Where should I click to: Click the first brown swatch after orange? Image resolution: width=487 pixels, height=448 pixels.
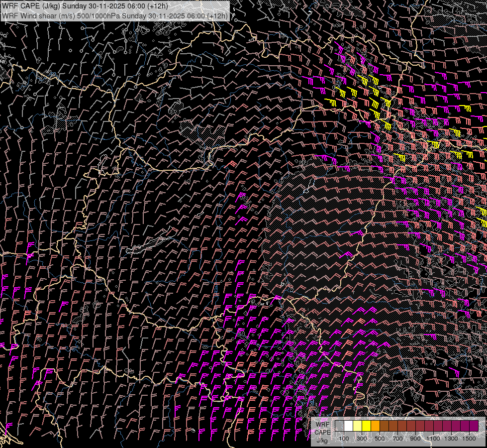[x=384, y=426]
